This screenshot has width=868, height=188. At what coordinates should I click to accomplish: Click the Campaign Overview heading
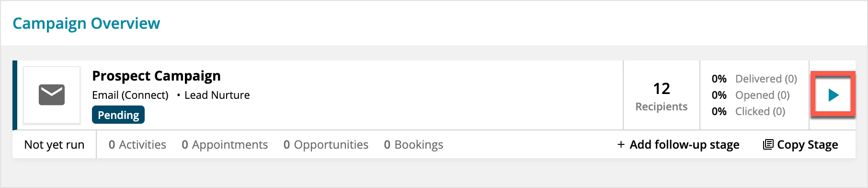pyautogui.click(x=86, y=23)
